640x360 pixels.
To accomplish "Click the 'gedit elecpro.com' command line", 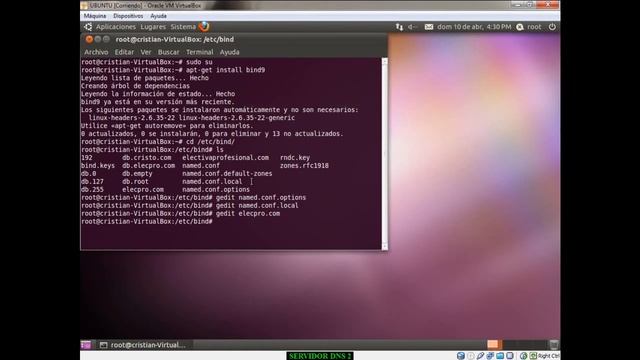I will (x=180, y=213).
